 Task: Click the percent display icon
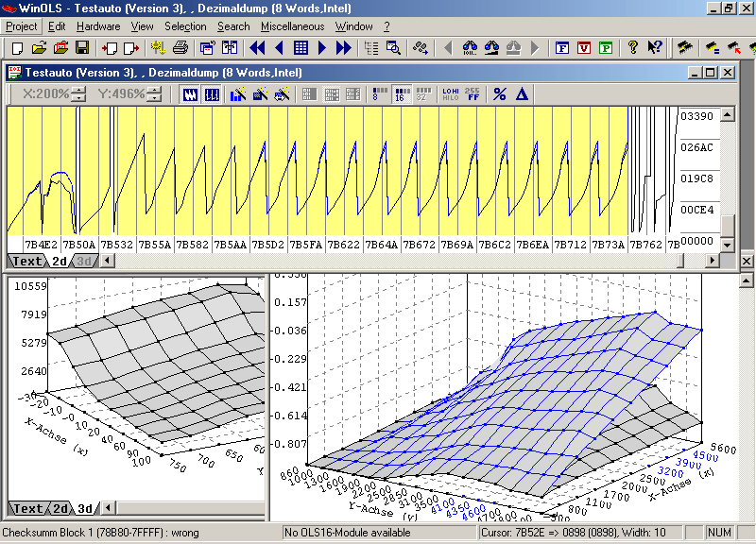(x=500, y=94)
